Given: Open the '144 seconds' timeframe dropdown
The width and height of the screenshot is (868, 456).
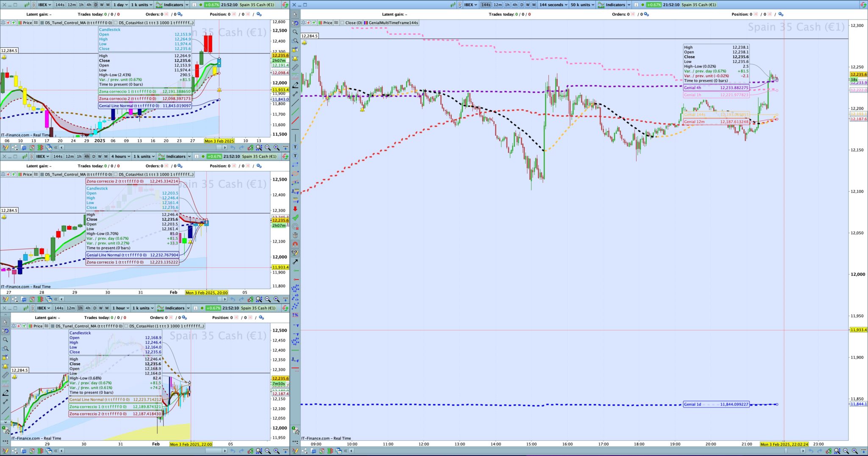Looking at the screenshot, I should (x=553, y=5).
